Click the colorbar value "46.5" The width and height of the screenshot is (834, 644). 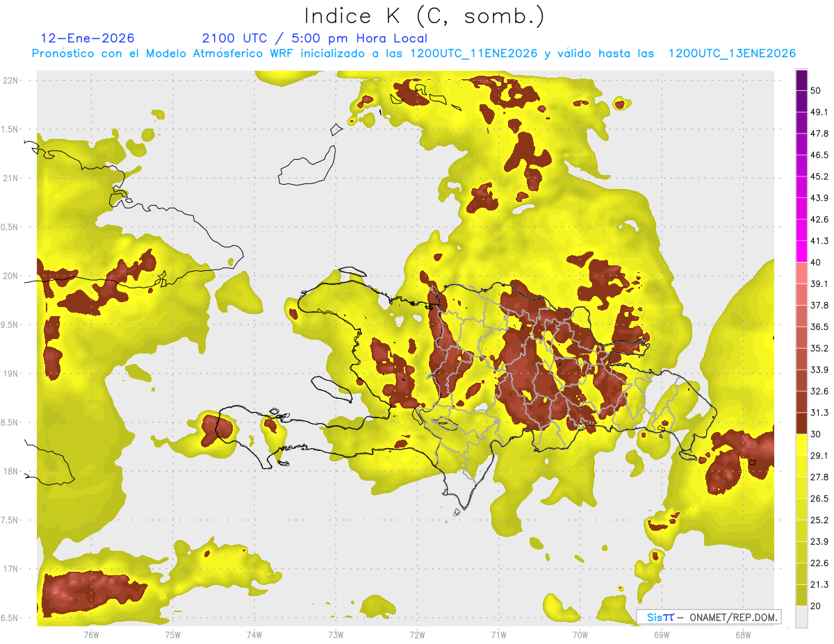point(819,155)
